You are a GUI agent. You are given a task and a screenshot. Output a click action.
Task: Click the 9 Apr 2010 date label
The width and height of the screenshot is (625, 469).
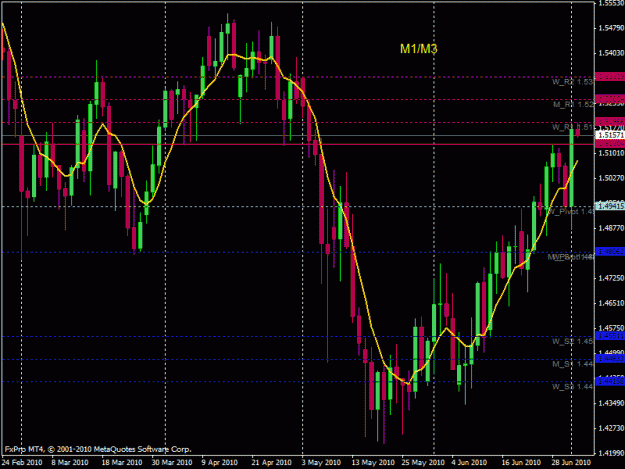click(220, 463)
